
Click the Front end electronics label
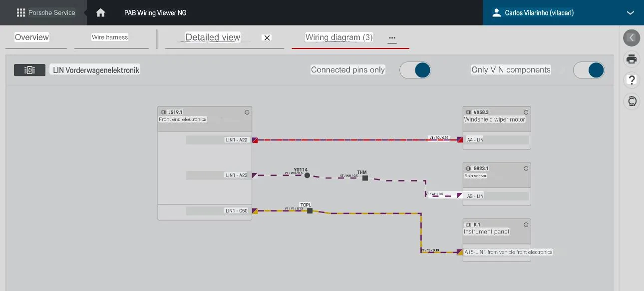tap(183, 119)
